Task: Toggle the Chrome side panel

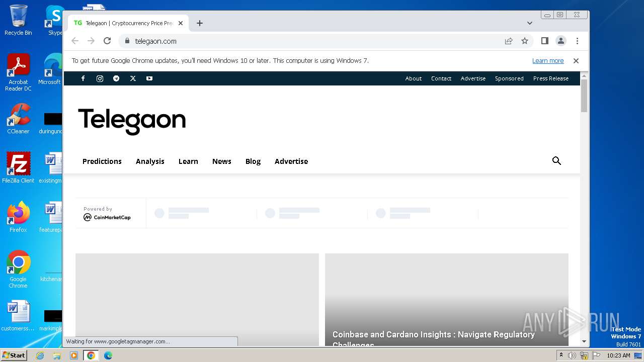Action: coord(544,41)
